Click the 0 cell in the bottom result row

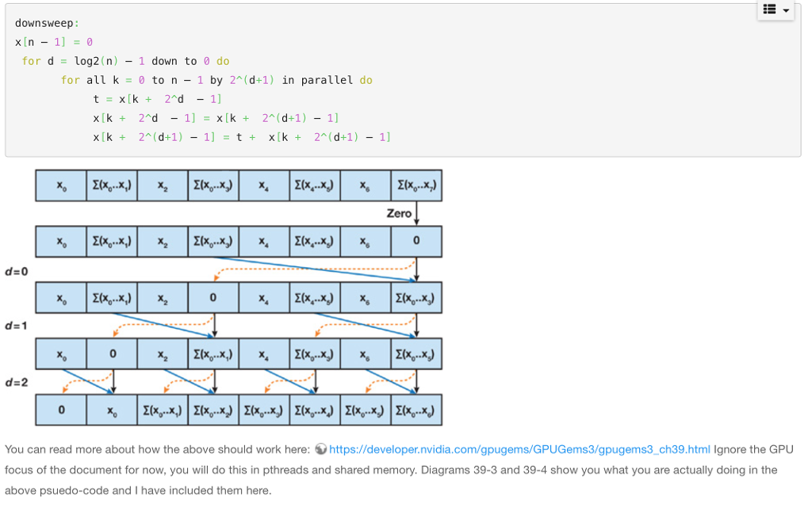point(60,410)
